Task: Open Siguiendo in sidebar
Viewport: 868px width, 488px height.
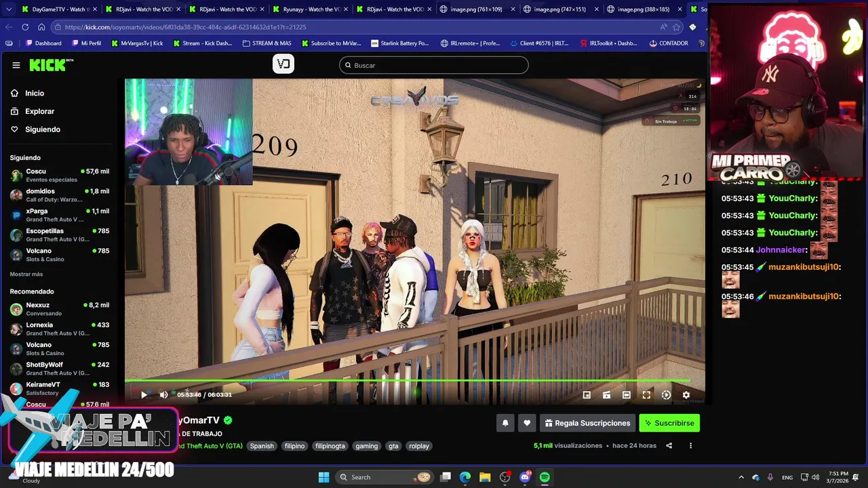Action: point(42,129)
